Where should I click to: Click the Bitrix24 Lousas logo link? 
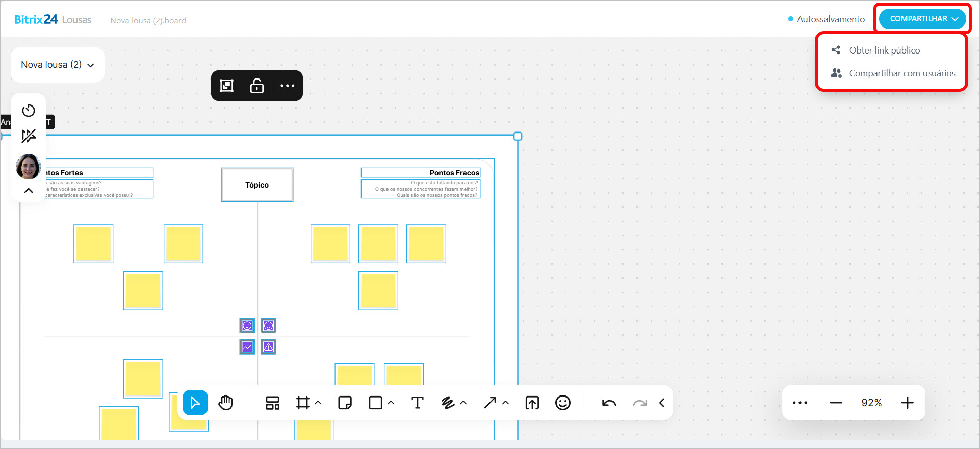53,20
